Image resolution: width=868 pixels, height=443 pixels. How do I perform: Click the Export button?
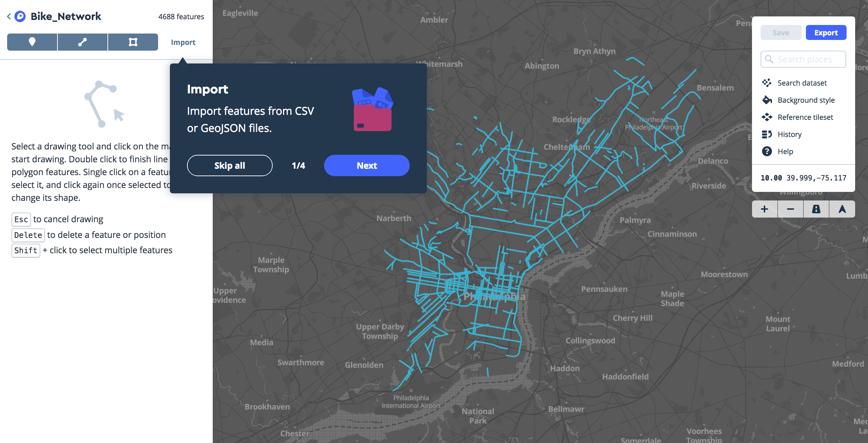pyautogui.click(x=826, y=32)
